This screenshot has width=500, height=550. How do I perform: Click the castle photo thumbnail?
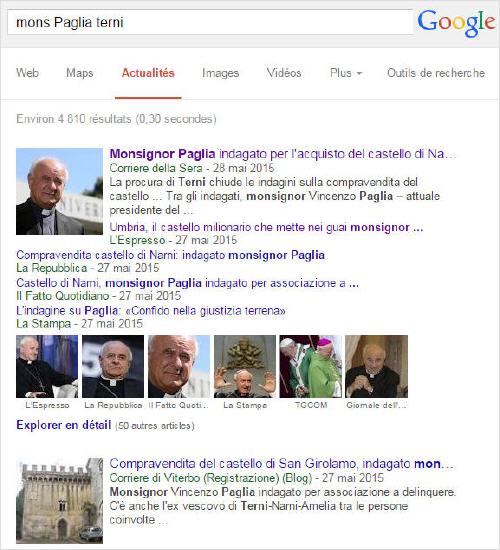[59, 501]
